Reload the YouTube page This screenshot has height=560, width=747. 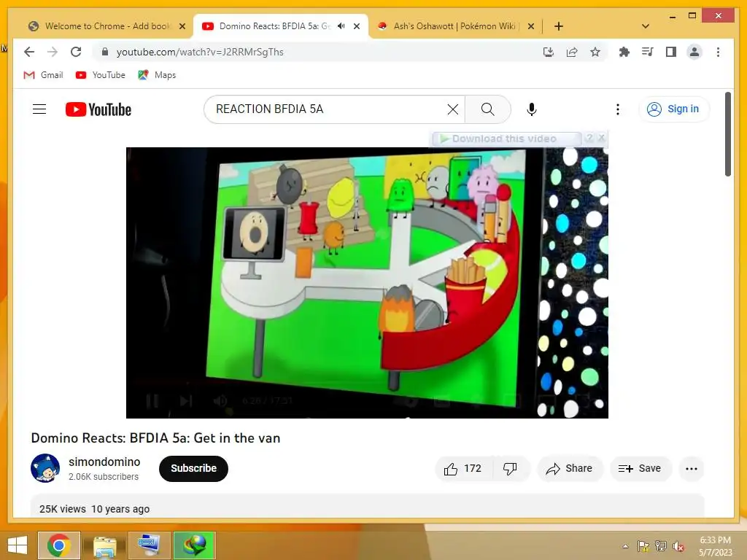coord(76,52)
